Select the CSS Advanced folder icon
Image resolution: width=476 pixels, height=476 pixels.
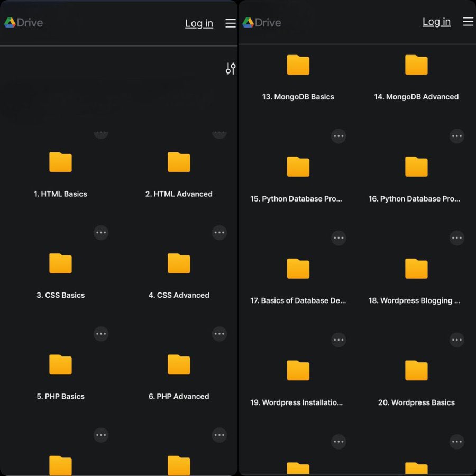pos(179,263)
